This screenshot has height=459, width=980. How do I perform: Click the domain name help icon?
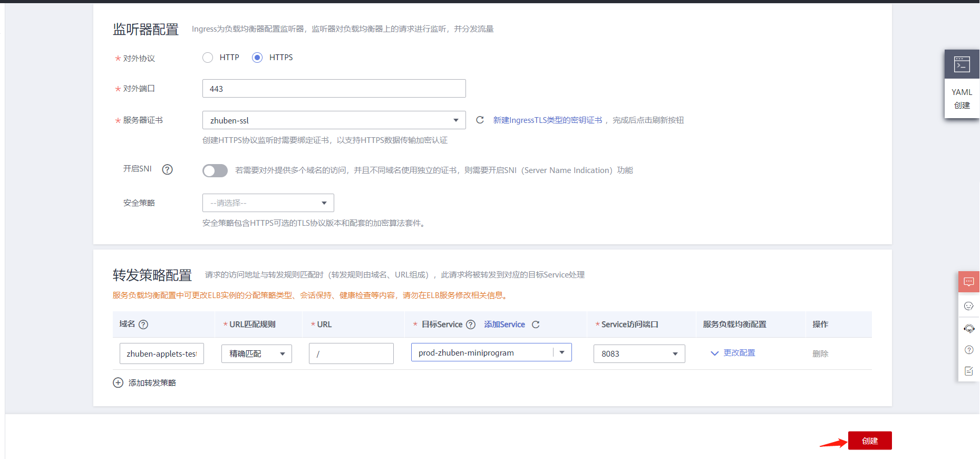pos(143,324)
